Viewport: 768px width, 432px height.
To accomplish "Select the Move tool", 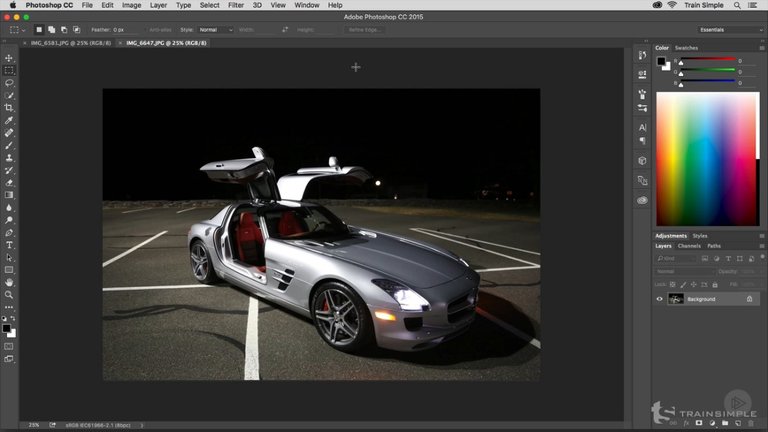I will coord(9,58).
